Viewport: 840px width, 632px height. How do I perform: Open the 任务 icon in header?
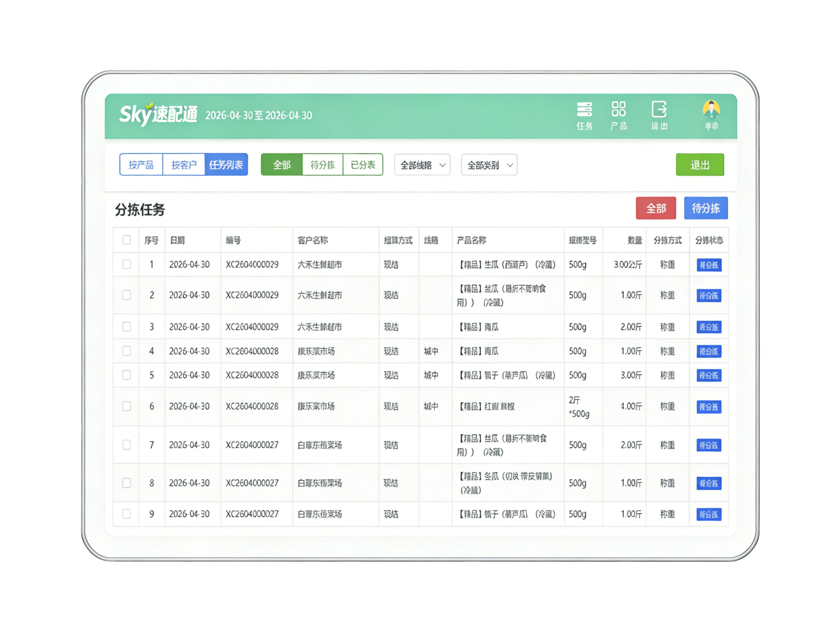[x=584, y=115]
